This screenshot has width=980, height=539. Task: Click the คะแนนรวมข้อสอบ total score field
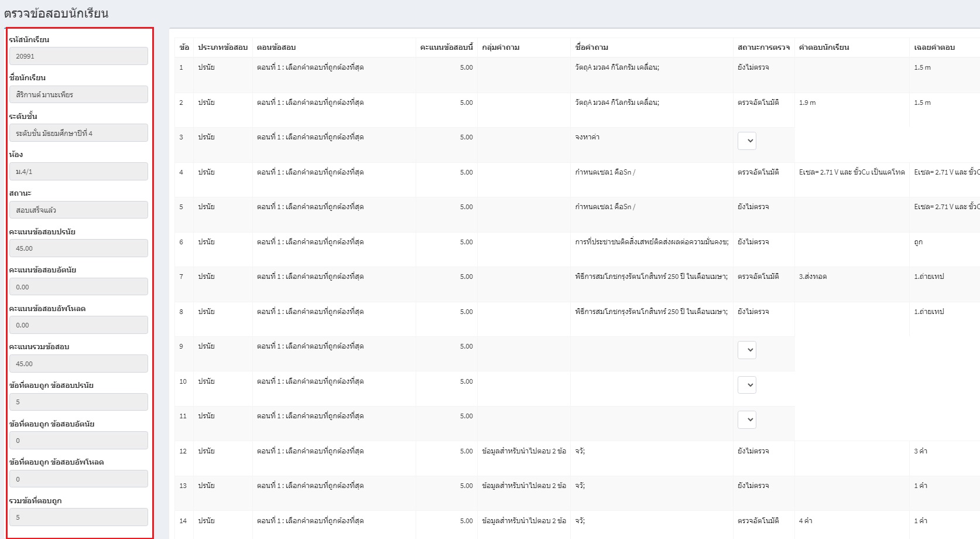click(78, 364)
